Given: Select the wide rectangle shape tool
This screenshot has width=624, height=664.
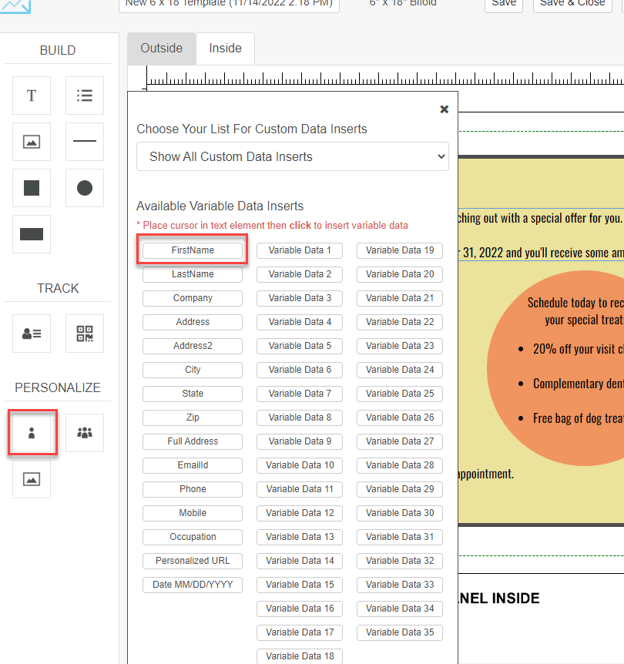Looking at the screenshot, I should (31, 234).
